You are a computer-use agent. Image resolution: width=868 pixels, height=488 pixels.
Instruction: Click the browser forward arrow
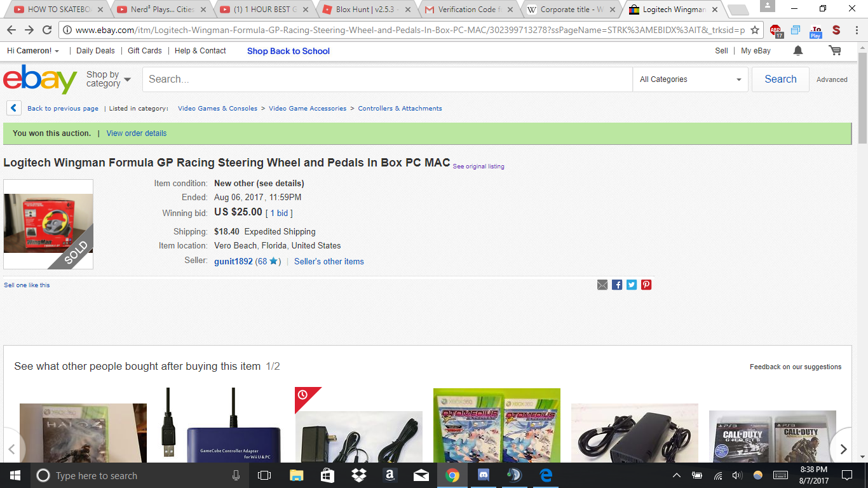tap(29, 30)
